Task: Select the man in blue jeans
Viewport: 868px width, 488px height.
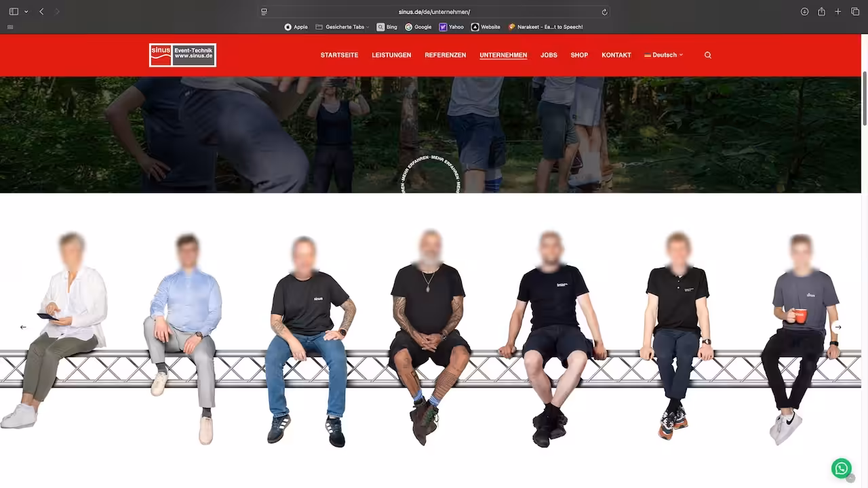Action: (310, 342)
